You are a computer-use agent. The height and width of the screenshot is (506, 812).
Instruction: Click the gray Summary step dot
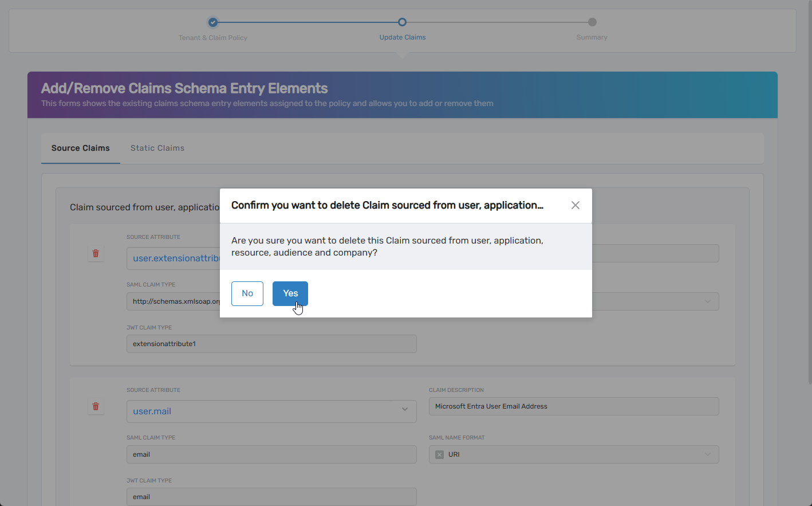(592, 22)
